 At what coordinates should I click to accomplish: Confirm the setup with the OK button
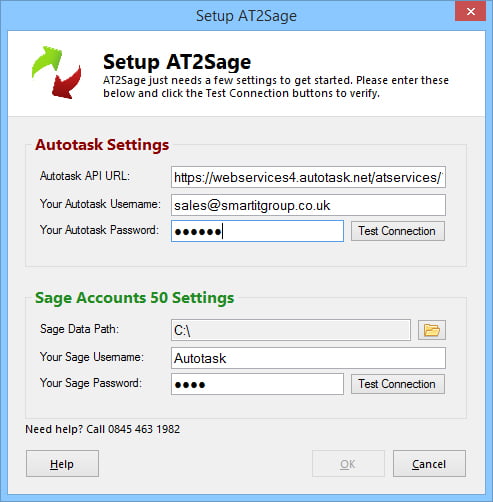[348, 464]
